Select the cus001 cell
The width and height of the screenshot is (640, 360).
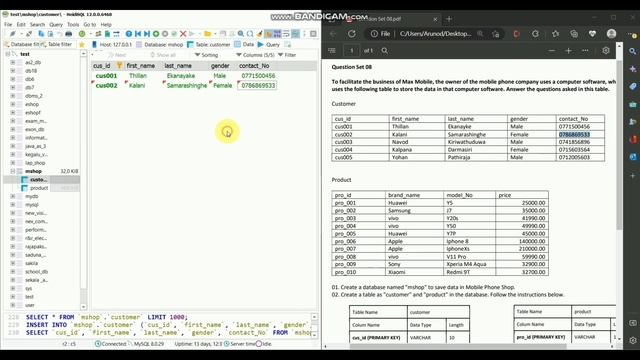107,76
